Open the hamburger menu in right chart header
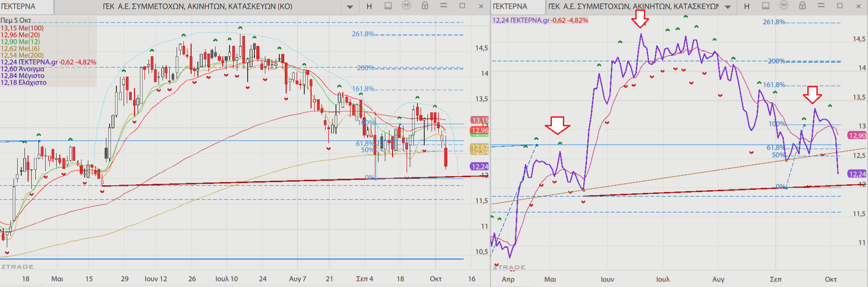 (821, 6)
